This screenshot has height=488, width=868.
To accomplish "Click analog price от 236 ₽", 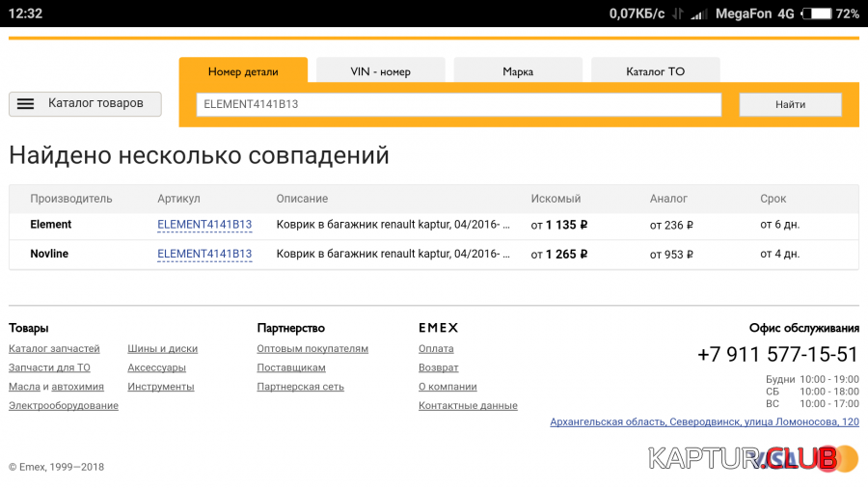I will (x=671, y=225).
